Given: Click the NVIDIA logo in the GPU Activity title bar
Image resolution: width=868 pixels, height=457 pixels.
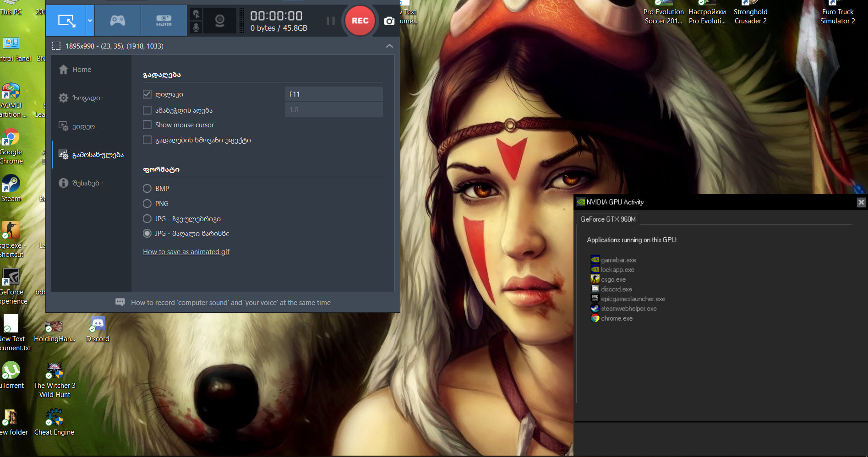Looking at the screenshot, I should point(581,202).
